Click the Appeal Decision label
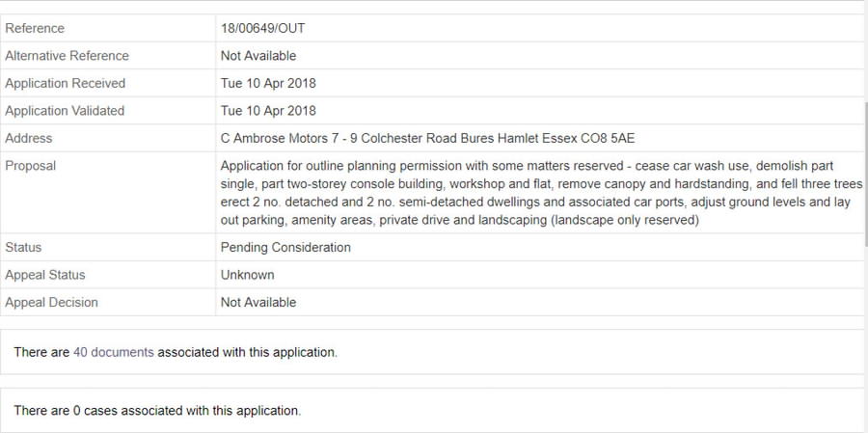The image size is (868, 433). point(51,302)
